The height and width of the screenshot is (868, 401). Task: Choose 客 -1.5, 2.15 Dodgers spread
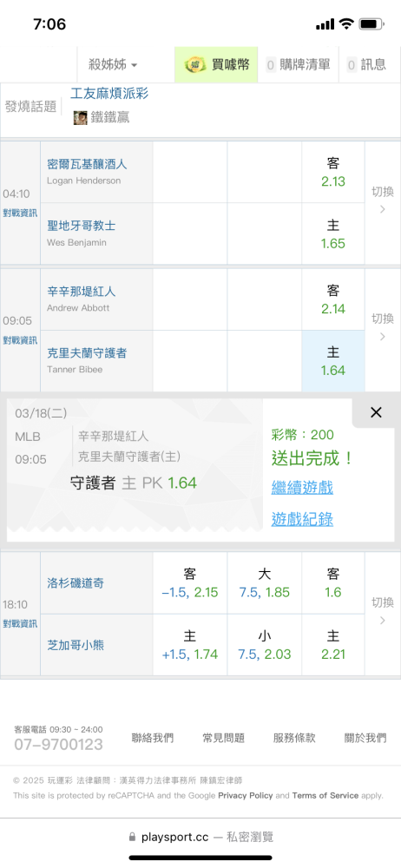click(x=190, y=583)
